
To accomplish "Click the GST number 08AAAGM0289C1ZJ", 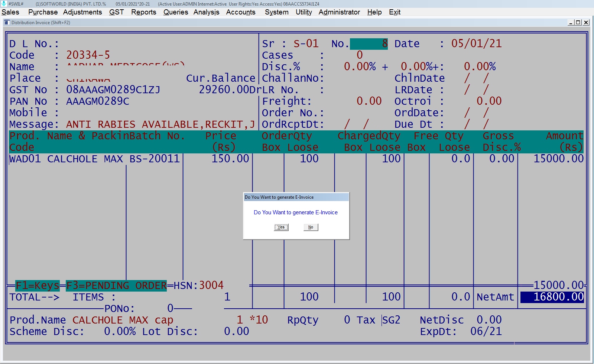I will point(113,90).
